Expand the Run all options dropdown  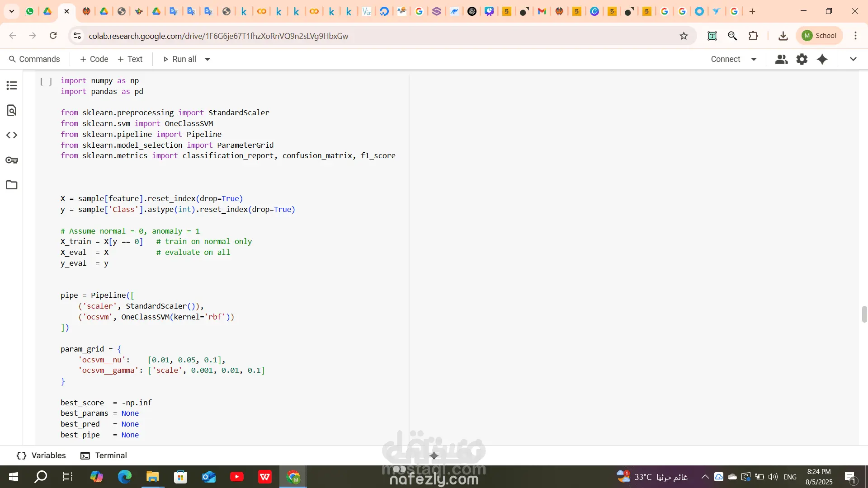[x=208, y=59]
